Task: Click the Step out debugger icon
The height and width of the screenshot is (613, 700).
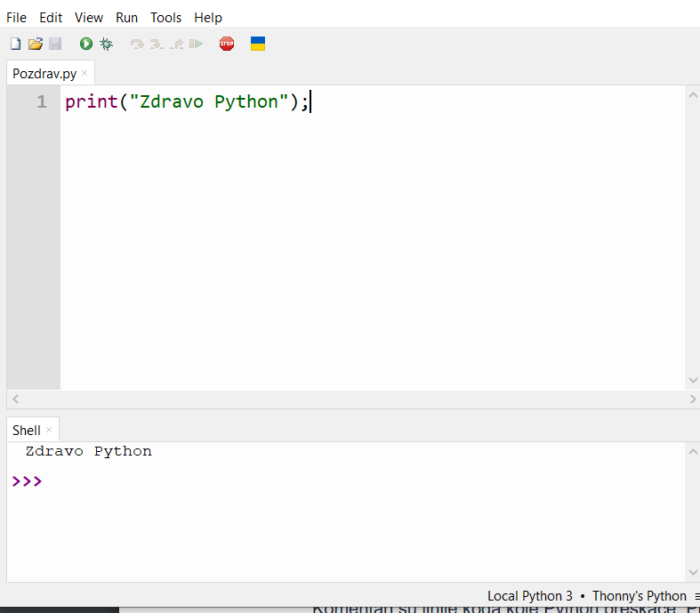Action: click(177, 44)
